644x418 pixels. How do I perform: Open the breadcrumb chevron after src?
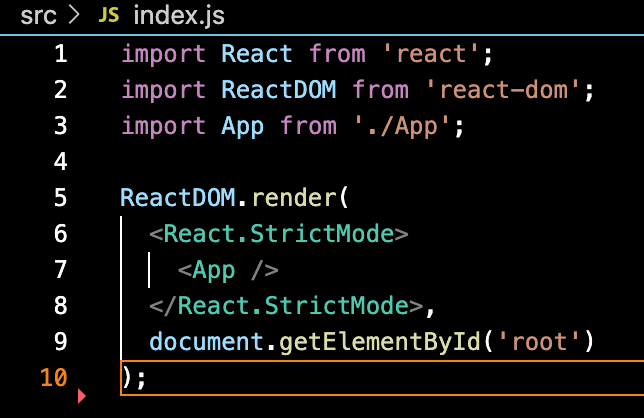pyautogui.click(x=74, y=15)
